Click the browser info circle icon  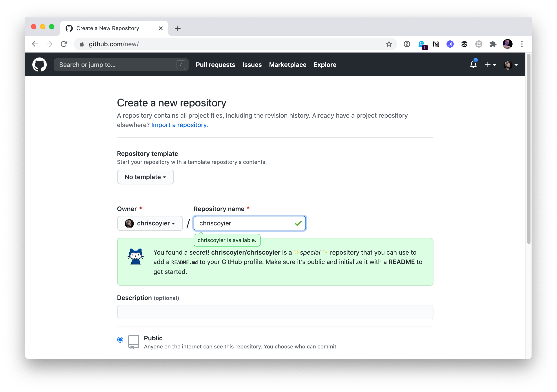pos(406,44)
